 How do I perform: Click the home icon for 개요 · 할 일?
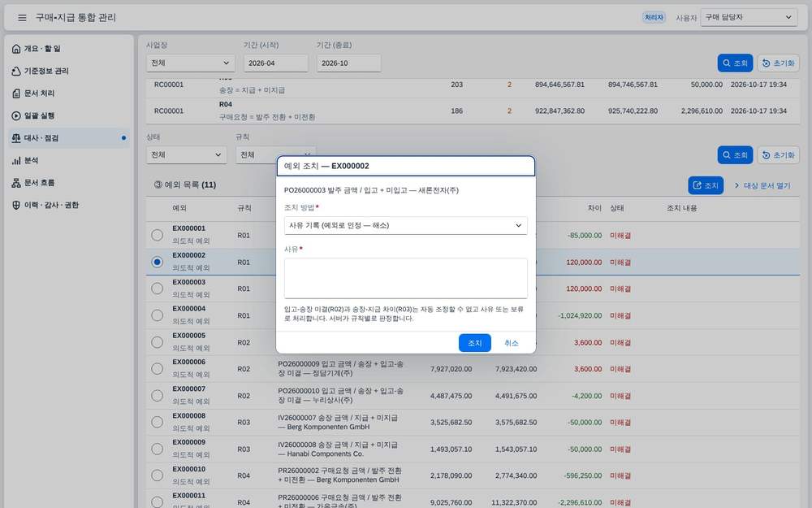coord(16,49)
